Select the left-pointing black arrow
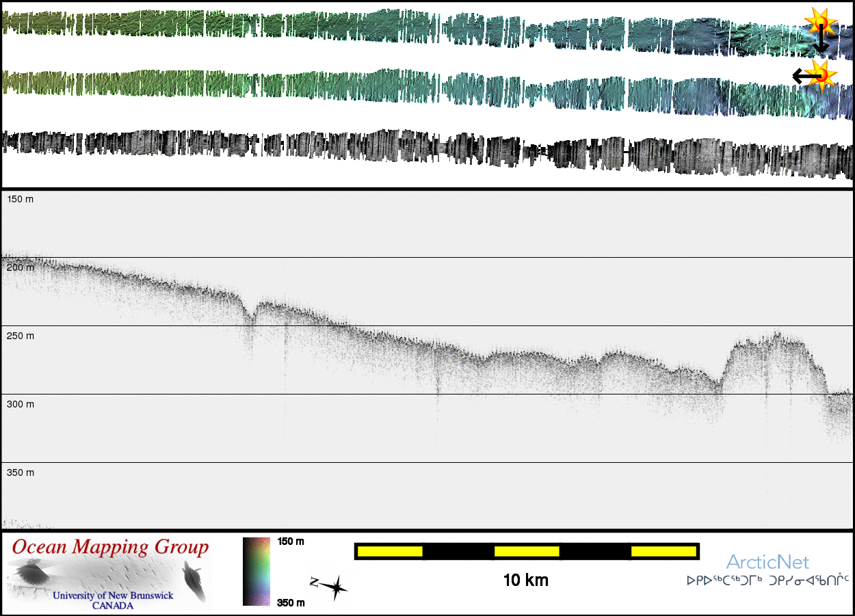The image size is (855, 616). tap(802, 76)
